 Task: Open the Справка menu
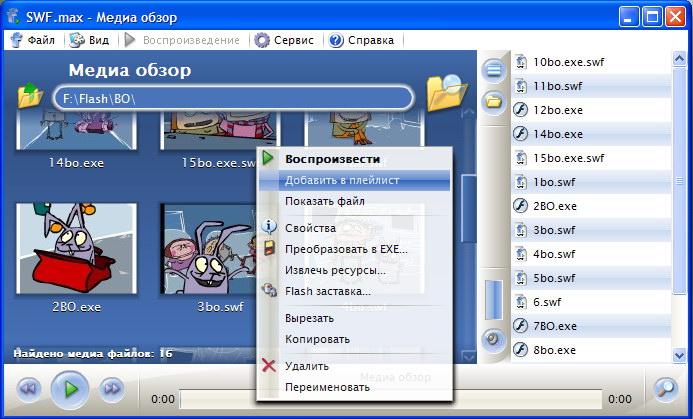click(361, 40)
